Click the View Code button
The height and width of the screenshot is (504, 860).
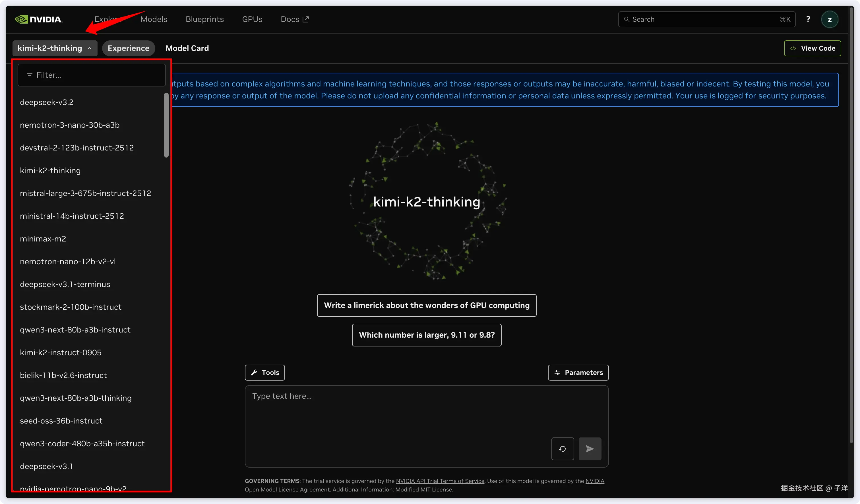812,48
